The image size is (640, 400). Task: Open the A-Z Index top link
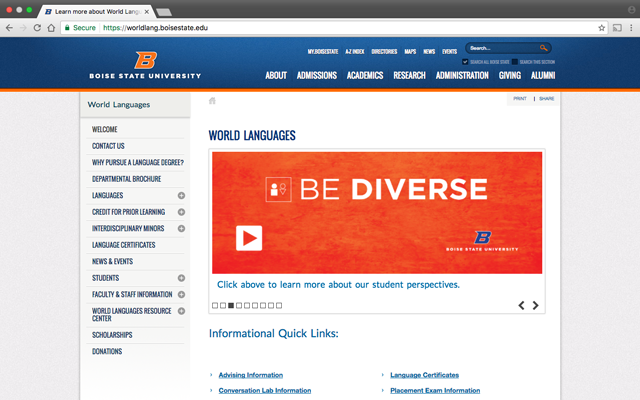(x=355, y=51)
